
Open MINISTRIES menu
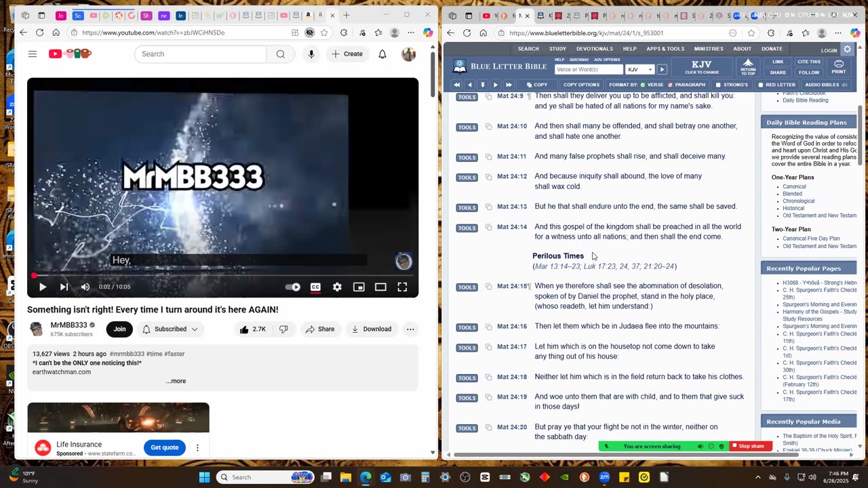point(709,49)
